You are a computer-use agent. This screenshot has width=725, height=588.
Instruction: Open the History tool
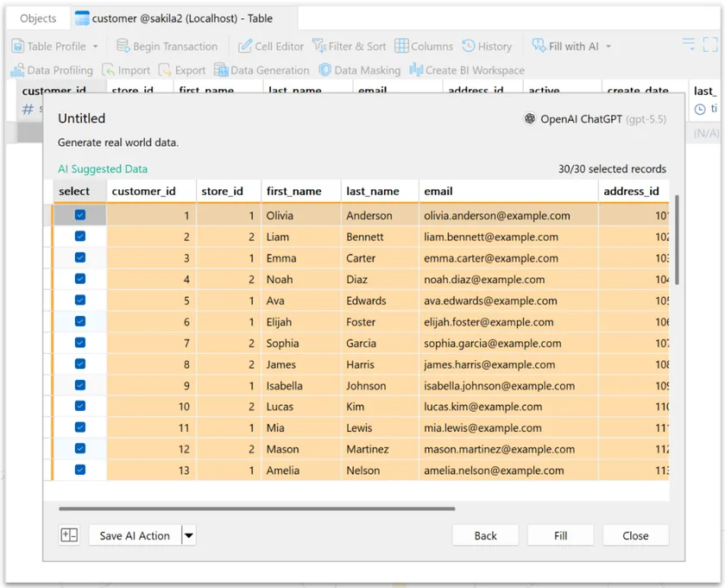click(487, 47)
